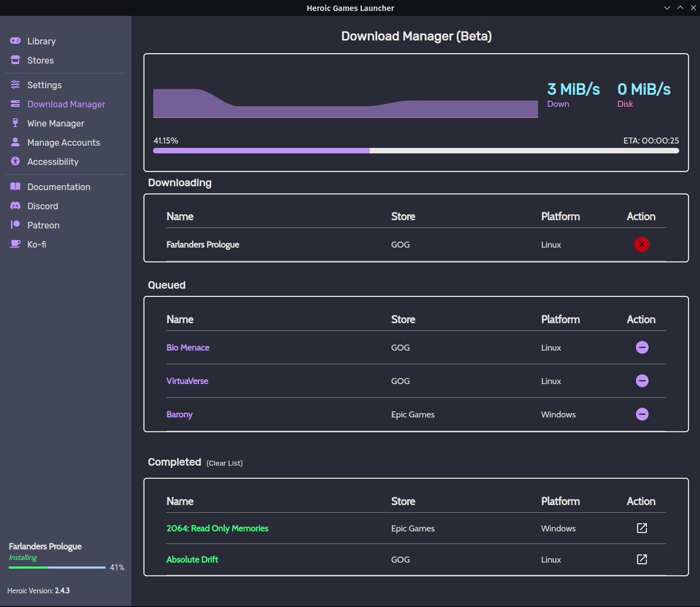Open the Bio Menace game link
The height and width of the screenshot is (607, 700).
click(x=188, y=347)
